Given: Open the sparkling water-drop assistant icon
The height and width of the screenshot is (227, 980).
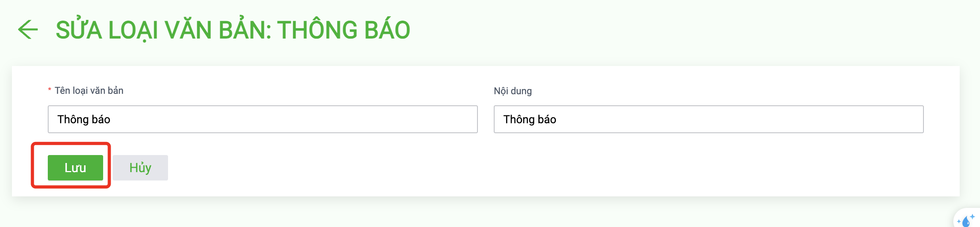Looking at the screenshot, I should click(x=966, y=220).
